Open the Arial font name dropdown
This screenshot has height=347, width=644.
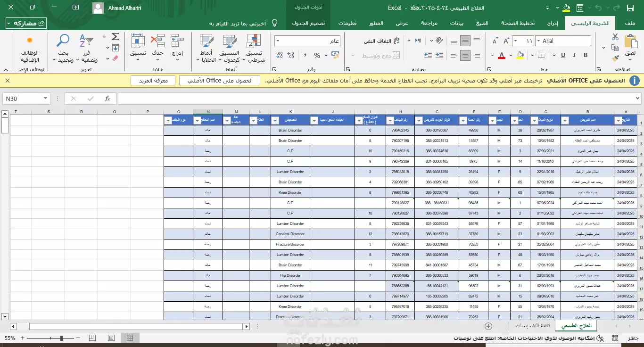tap(539, 41)
